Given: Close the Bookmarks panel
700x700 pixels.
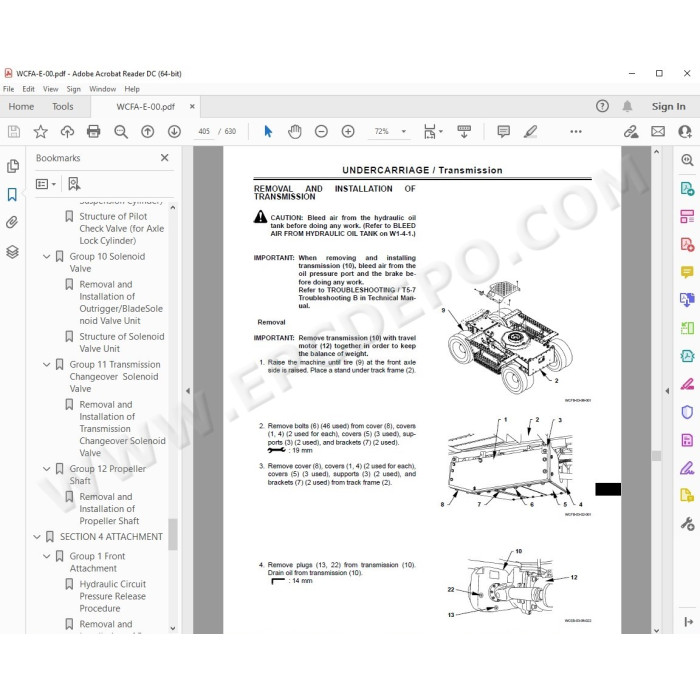Looking at the screenshot, I should 165,158.
